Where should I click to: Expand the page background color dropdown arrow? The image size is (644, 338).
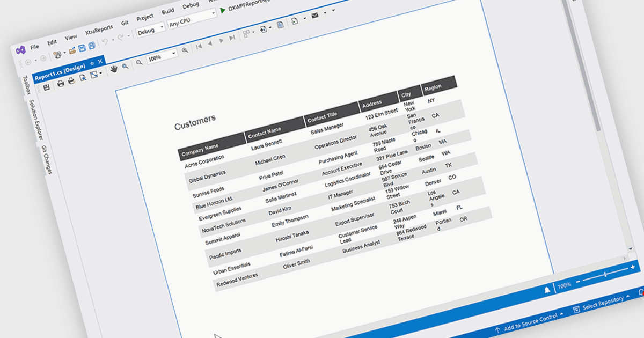coord(270,28)
